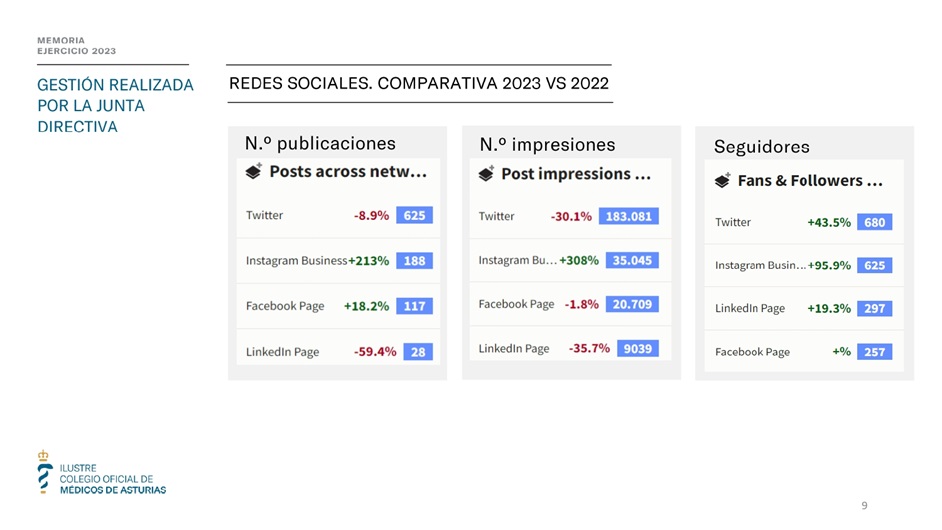Click the LinkedIn Page 297 followers badge

tap(875, 308)
